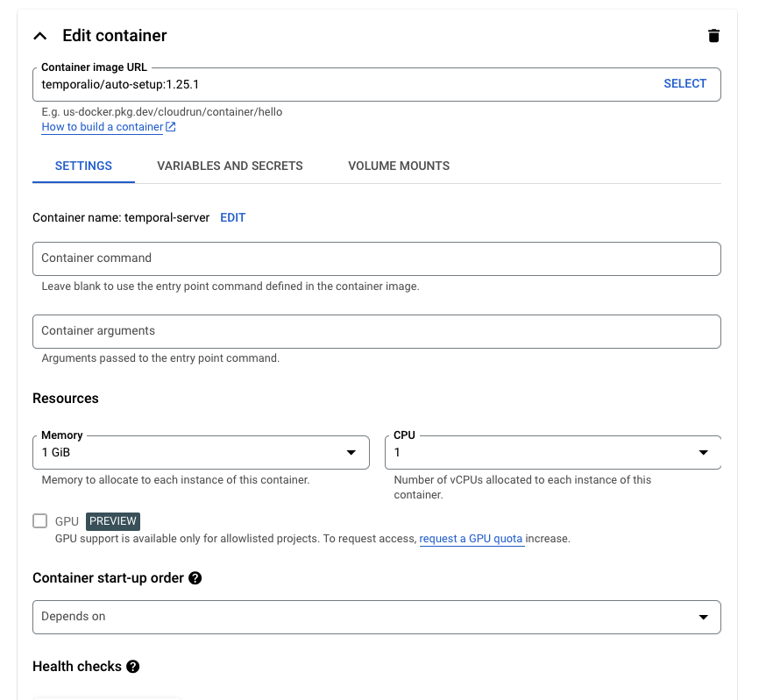This screenshot has height=700, width=766.
Task: Open the CPU dropdown arrow
Action: pyautogui.click(x=703, y=453)
